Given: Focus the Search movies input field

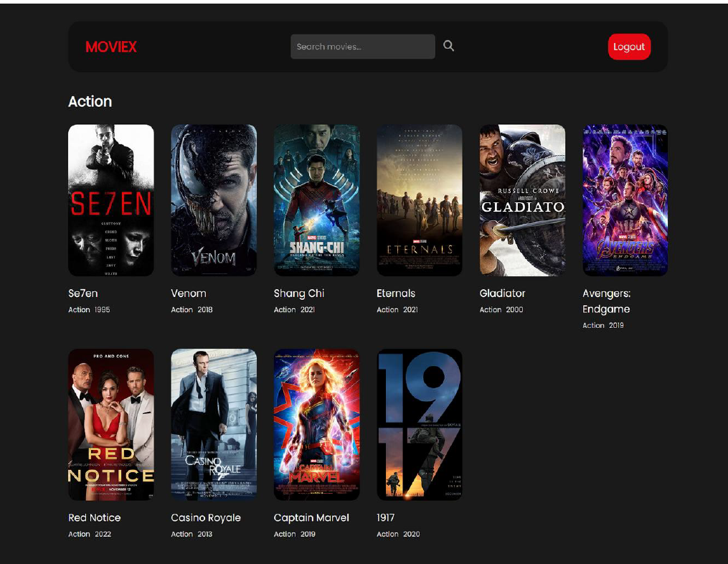Looking at the screenshot, I should [x=363, y=47].
